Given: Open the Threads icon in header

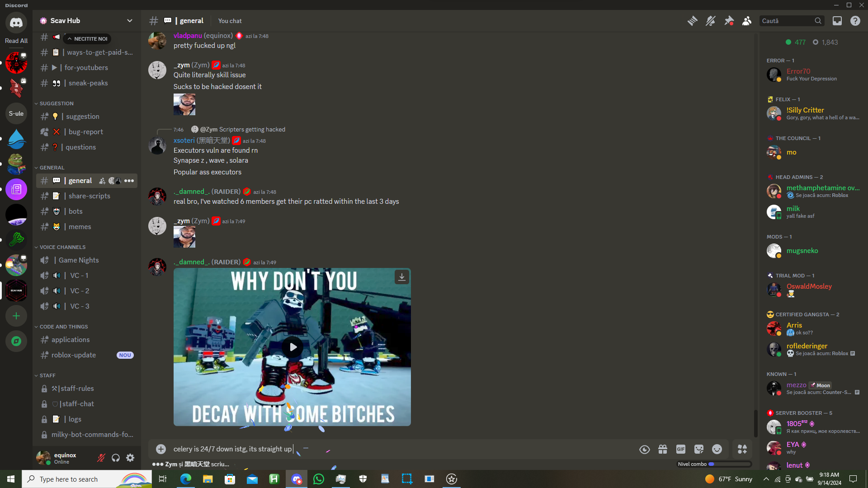Looking at the screenshot, I should [692, 21].
